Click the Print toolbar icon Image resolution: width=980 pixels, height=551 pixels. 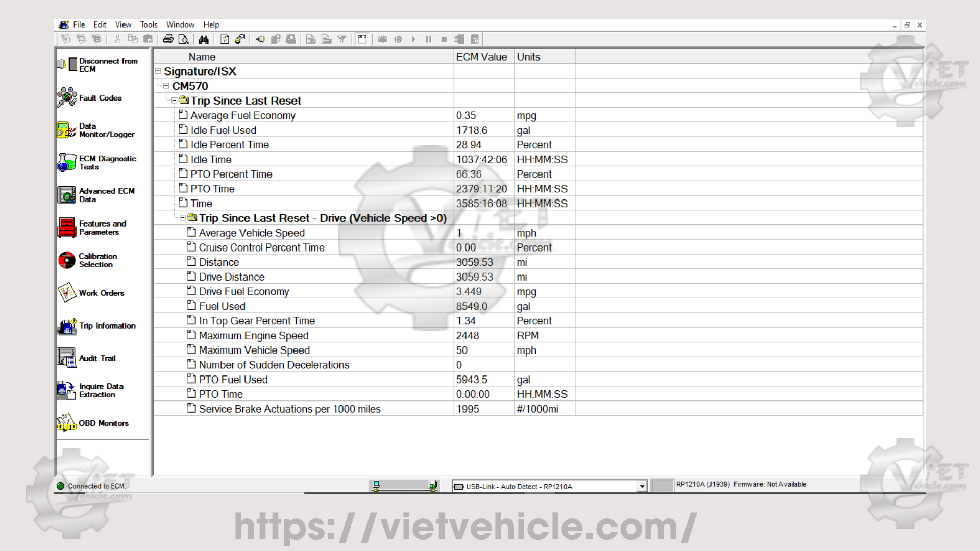click(x=168, y=39)
